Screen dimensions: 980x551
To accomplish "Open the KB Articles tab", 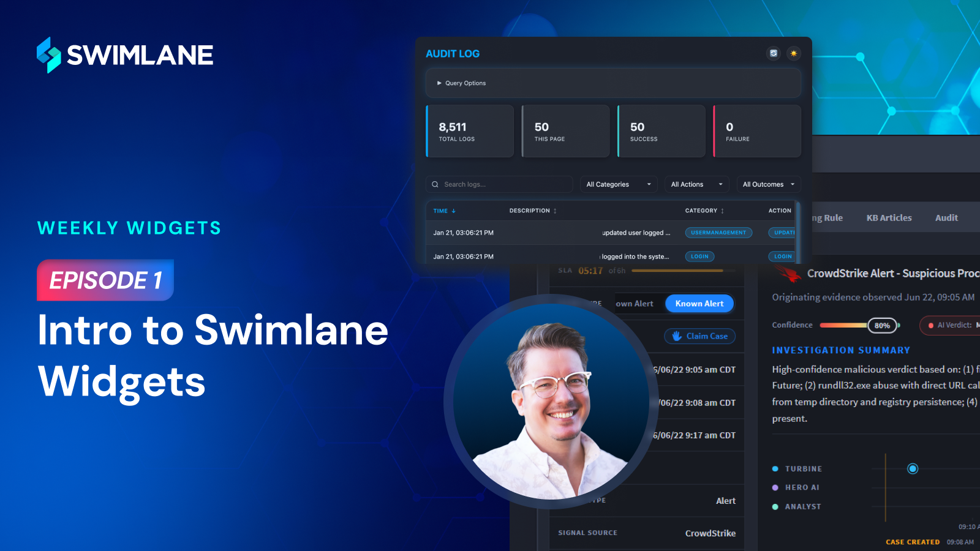I will [x=889, y=217].
